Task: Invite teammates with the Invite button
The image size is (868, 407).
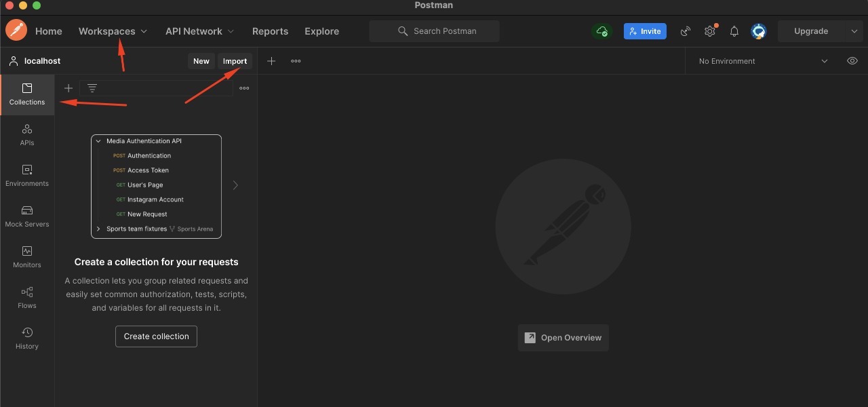Action: (x=645, y=31)
